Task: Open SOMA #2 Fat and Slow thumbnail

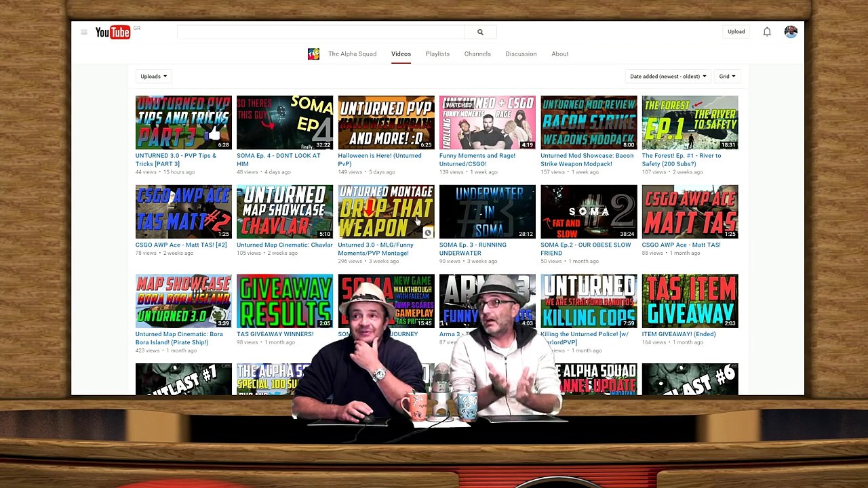Action: pyautogui.click(x=589, y=211)
